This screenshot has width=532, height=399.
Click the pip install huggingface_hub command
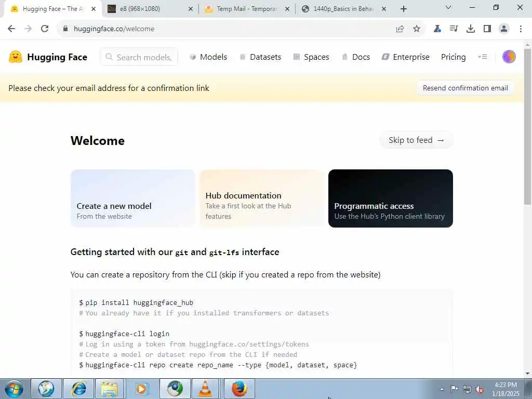pyautogui.click(x=136, y=303)
